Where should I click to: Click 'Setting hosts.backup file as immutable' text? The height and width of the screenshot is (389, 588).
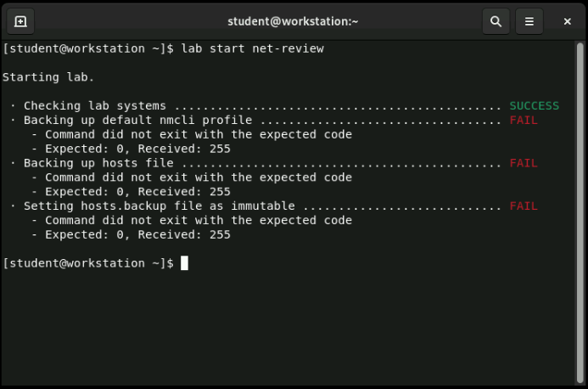(159, 206)
